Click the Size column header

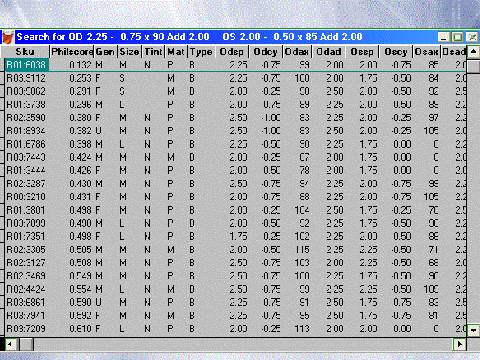pyautogui.click(x=130, y=52)
